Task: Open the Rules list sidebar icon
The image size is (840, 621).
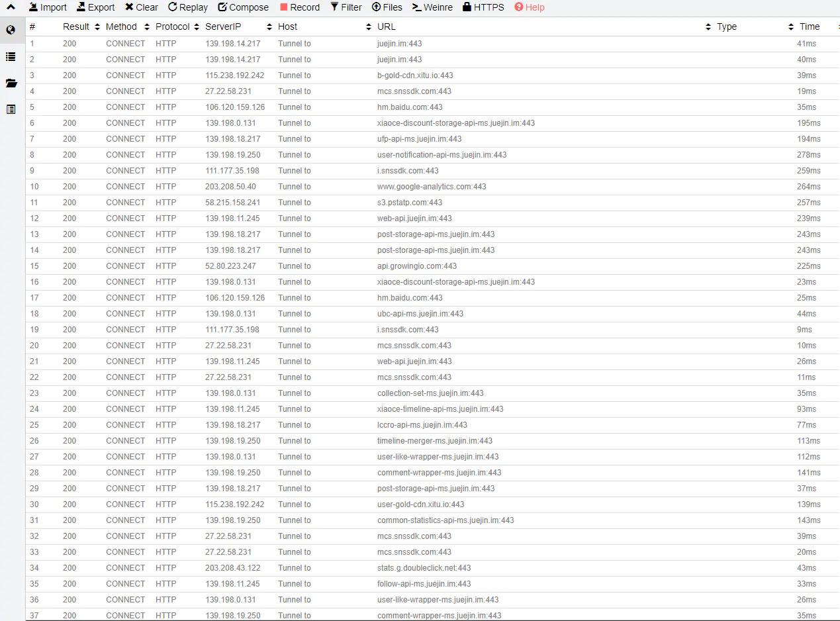Action: coord(11,56)
